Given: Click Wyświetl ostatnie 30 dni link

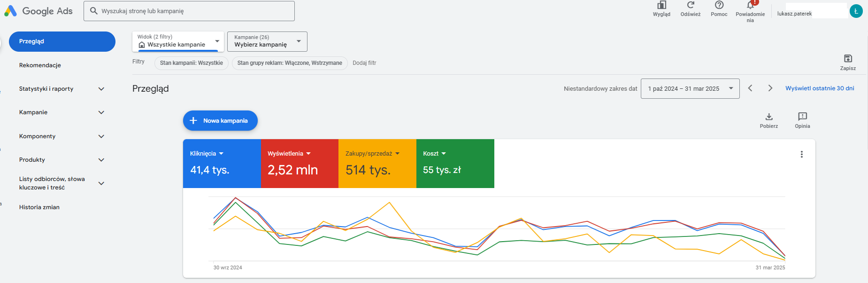Looking at the screenshot, I should [820, 88].
